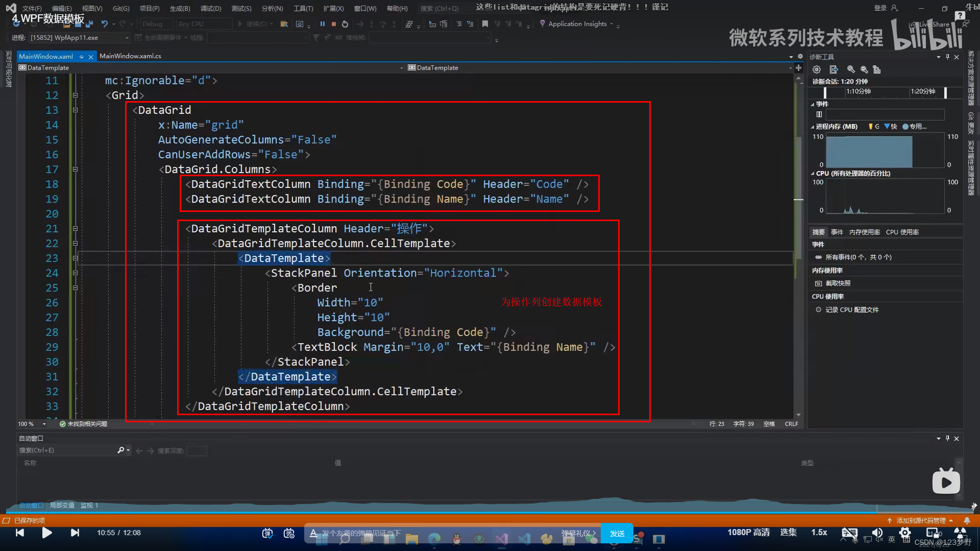Screen dimensions: 980x551
Task: Pin the Autos (自动窗口) panel
Action: (x=948, y=438)
